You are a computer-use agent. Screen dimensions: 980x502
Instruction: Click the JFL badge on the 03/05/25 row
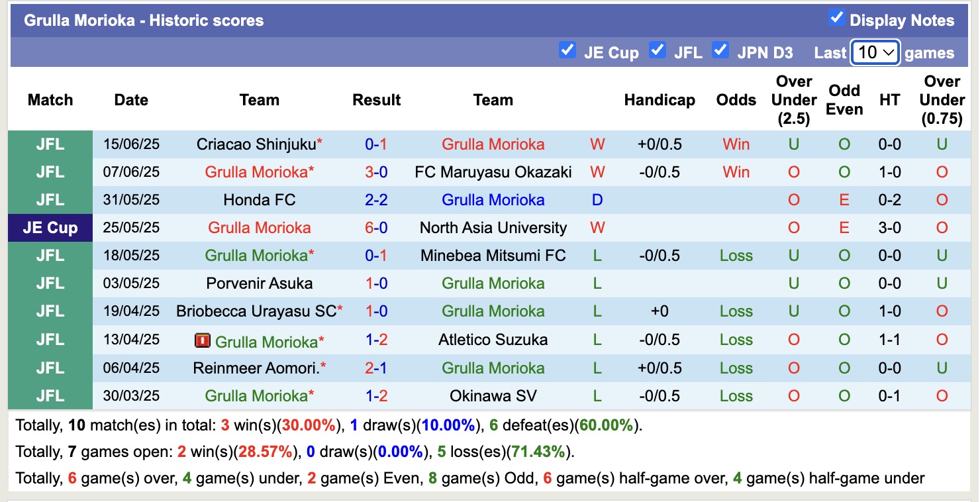(50, 283)
